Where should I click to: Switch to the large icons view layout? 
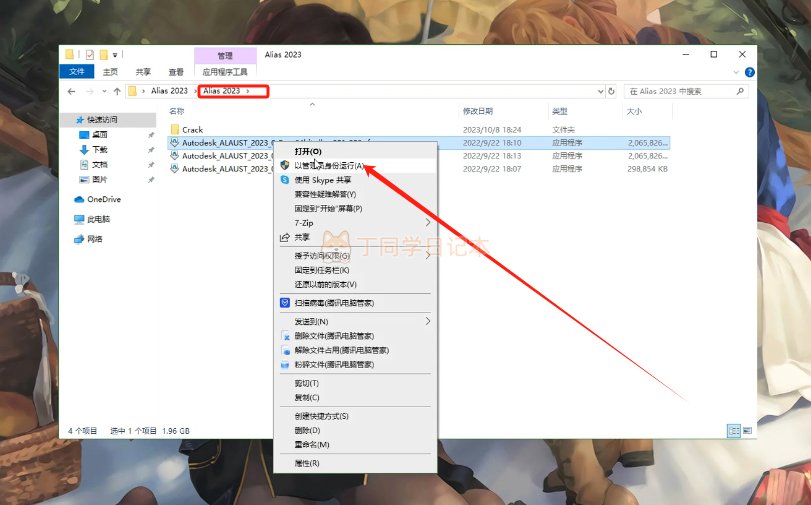click(x=747, y=430)
